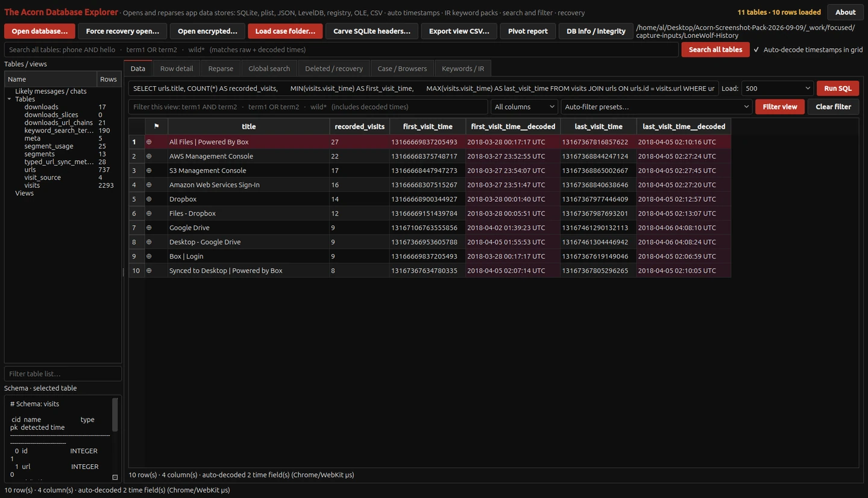Click the ⊕ icon for Box | Login
Viewport: 868px width, 498px height.
click(x=149, y=257)
